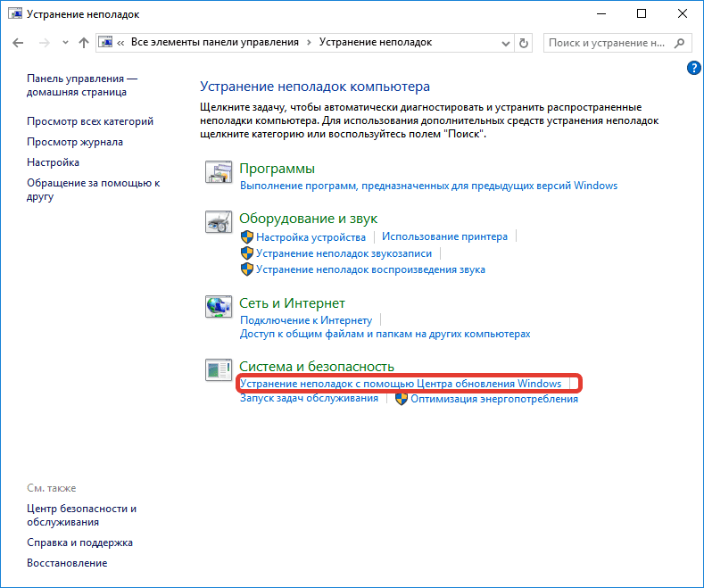Open Подключение к Интернету troubleshooter
704x588 pixels.
[x=306, y=320]
